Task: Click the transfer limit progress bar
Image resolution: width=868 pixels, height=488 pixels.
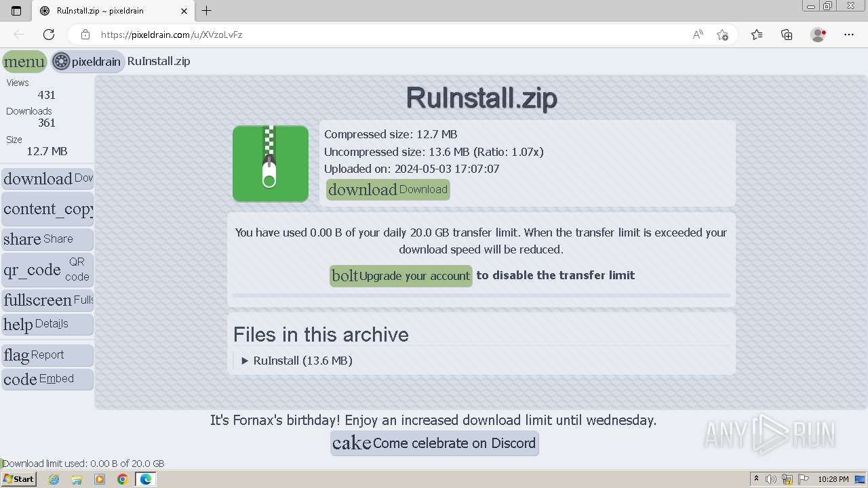Action: [x=481, y=296]
